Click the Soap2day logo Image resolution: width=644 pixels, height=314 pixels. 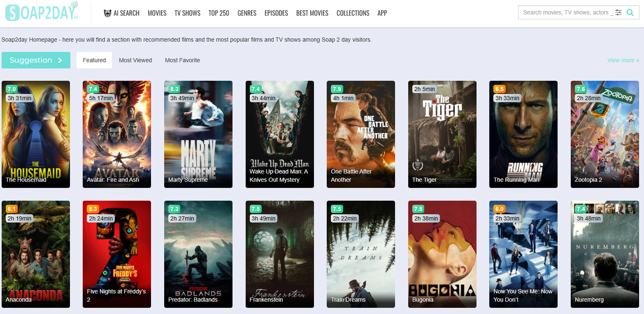[42, 12]
